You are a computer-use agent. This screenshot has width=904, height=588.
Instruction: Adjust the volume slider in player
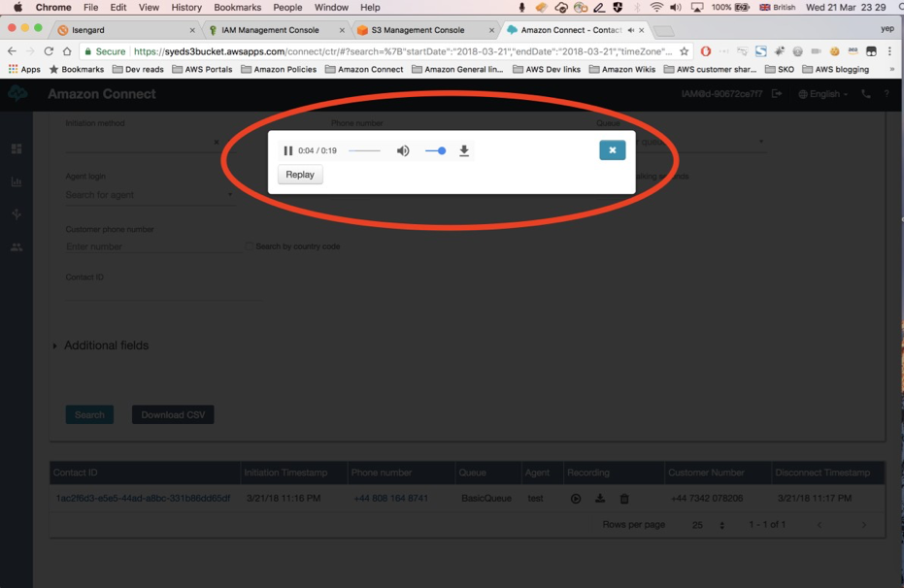coord(435,151)
